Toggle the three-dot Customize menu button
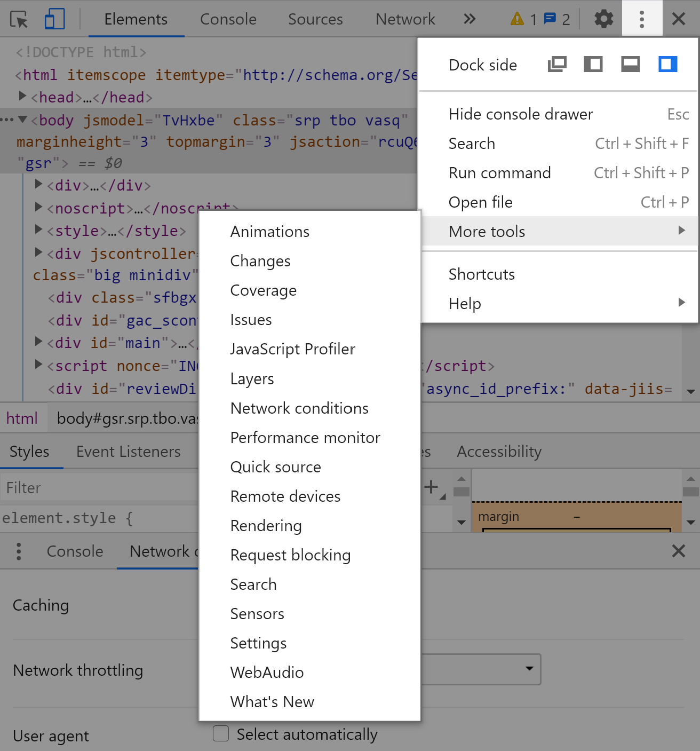Viewport: 700px width, 751px height. coord(642,19)
